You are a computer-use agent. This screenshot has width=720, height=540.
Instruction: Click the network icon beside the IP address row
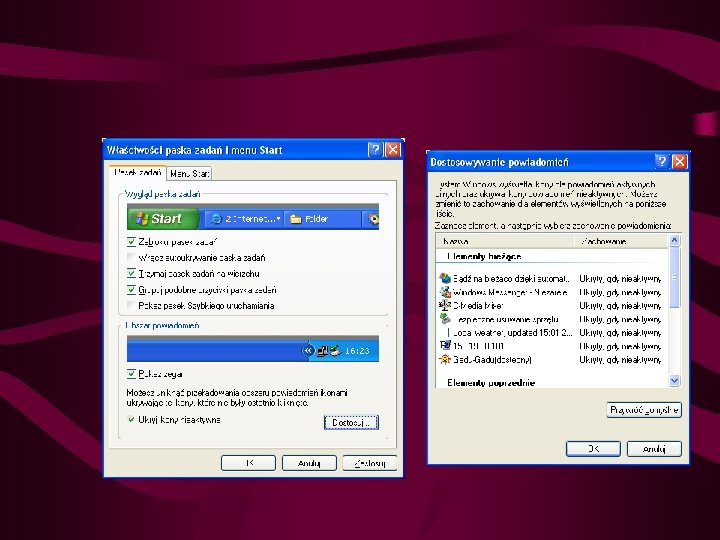[445, 345]
